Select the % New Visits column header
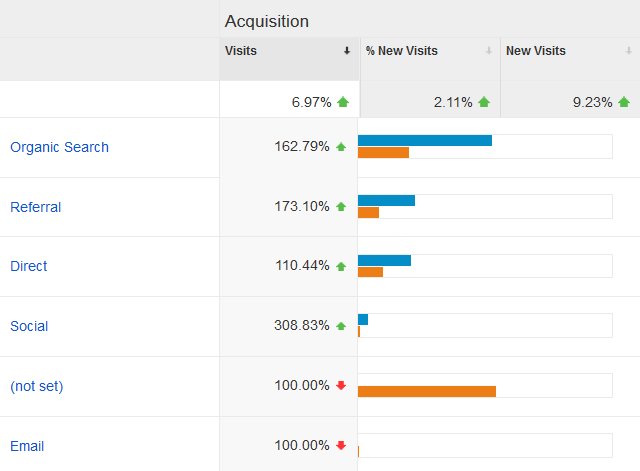This screenshot has height=471, width=640. [x=401, y=51]
